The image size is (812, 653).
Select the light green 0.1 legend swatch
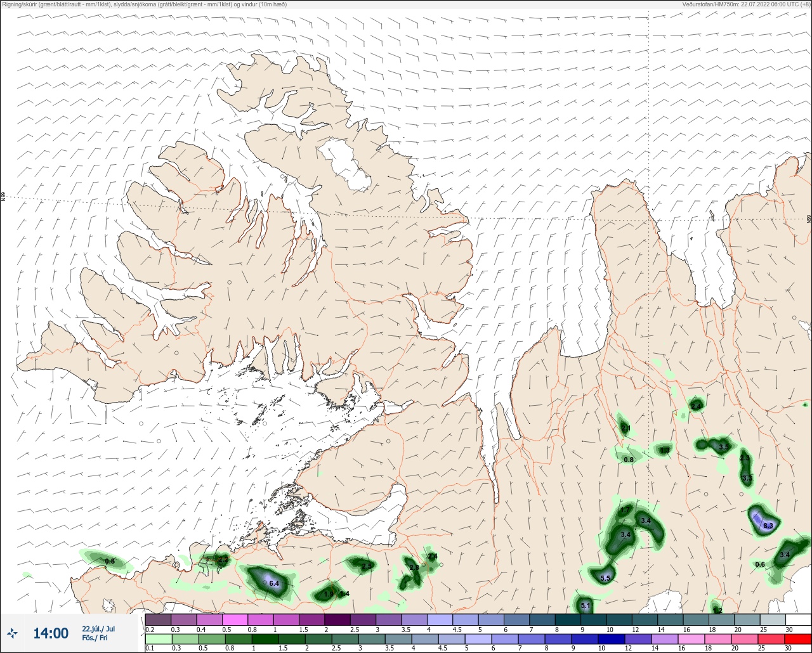pos(158,639)
